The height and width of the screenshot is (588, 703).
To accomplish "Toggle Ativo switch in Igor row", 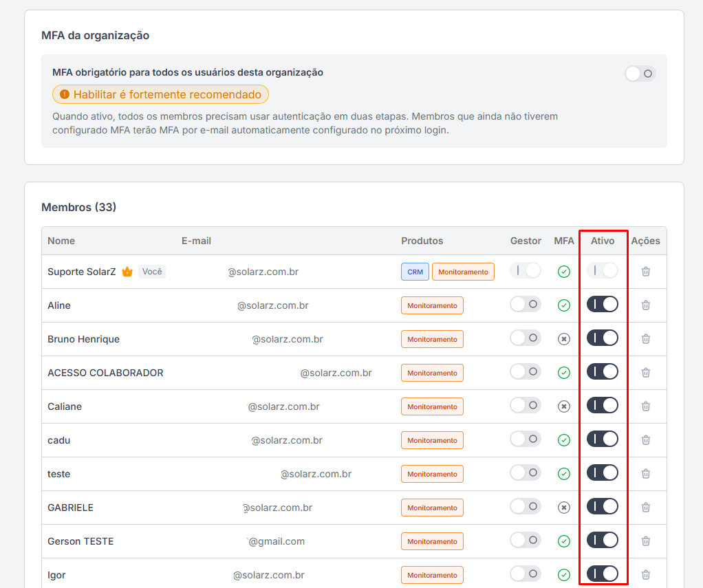I will click(603, 574).
